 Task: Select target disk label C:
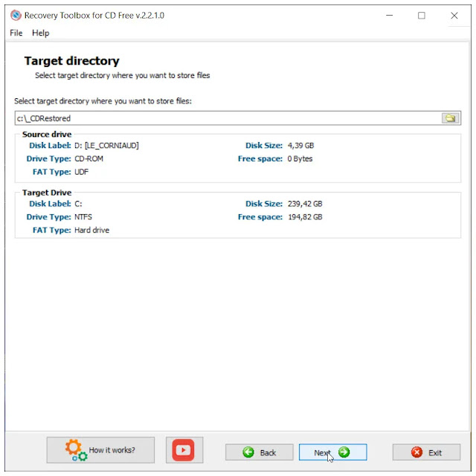click(78, 204)
